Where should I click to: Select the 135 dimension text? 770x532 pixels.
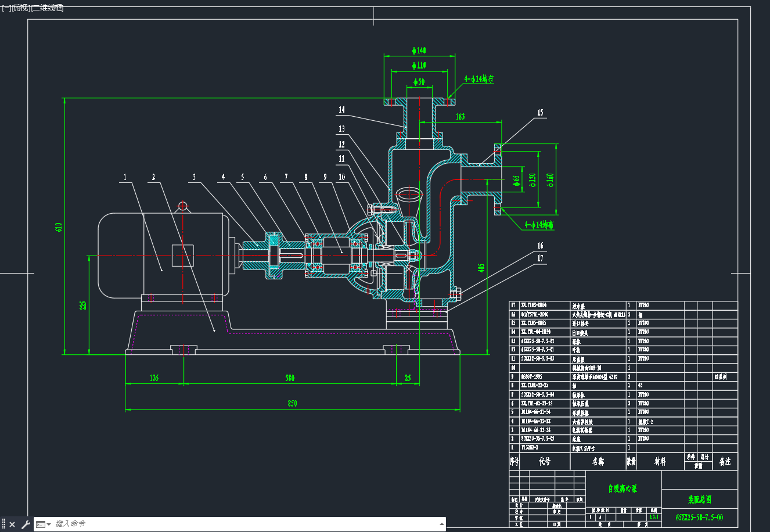[x=154, y=378]
